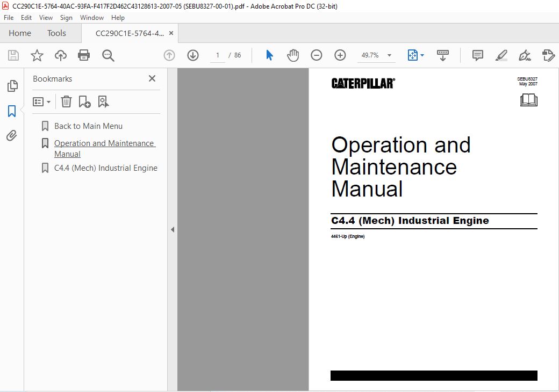This screenshot has height=392, width=559.
Task: Click the Adobe PDF icon in title bar
Action: [5, 6]
